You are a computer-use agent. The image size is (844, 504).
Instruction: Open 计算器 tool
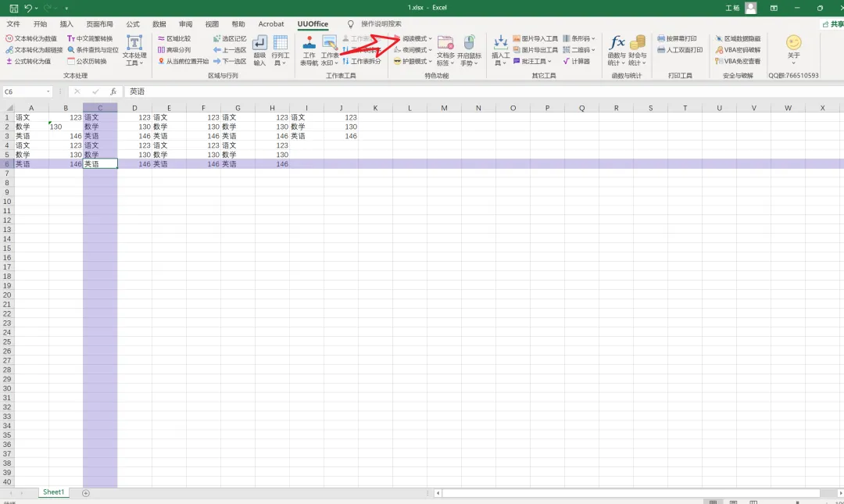pos(577,62)
